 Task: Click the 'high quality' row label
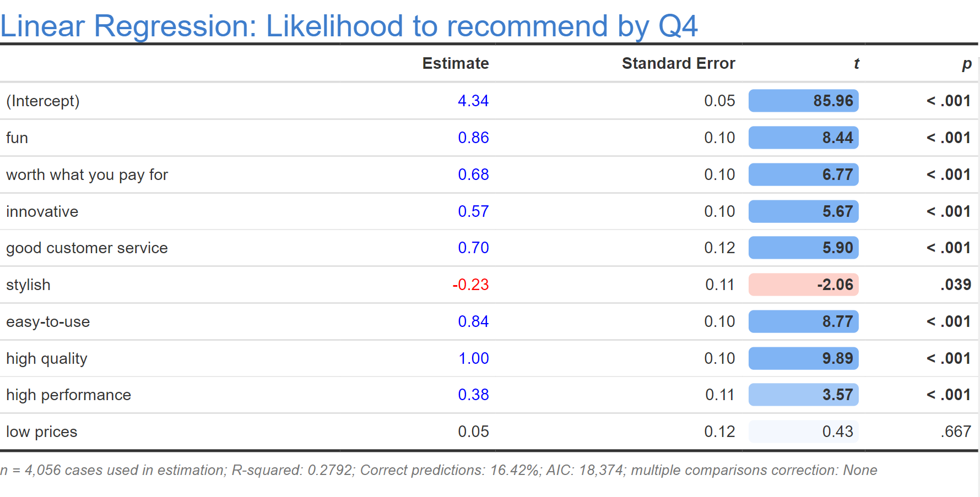tap(47, 358)
